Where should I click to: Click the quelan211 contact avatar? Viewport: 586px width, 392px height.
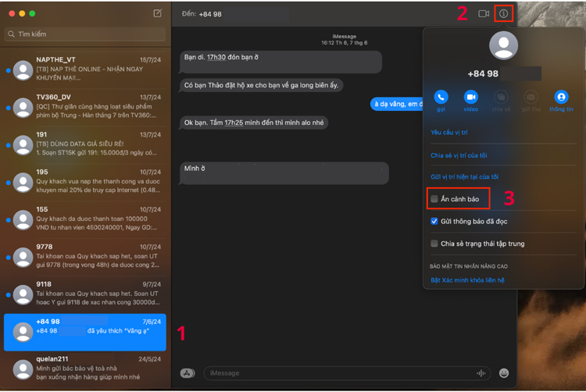coord(23,369)
